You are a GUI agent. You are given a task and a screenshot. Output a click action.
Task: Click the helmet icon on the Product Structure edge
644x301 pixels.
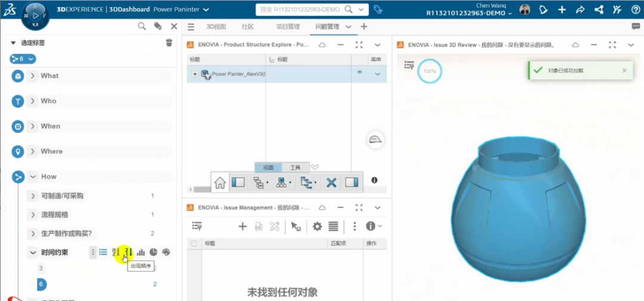(376, 140)
